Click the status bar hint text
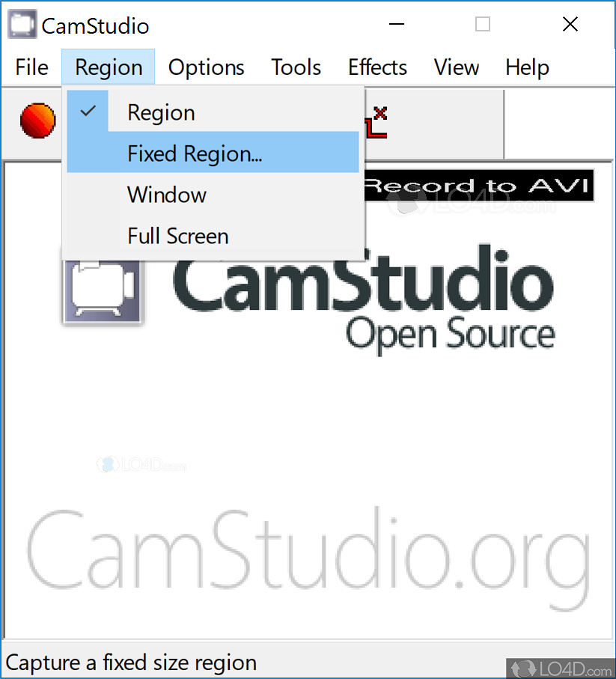This screenshot has width=616, height=679. [x=131, y=663]
